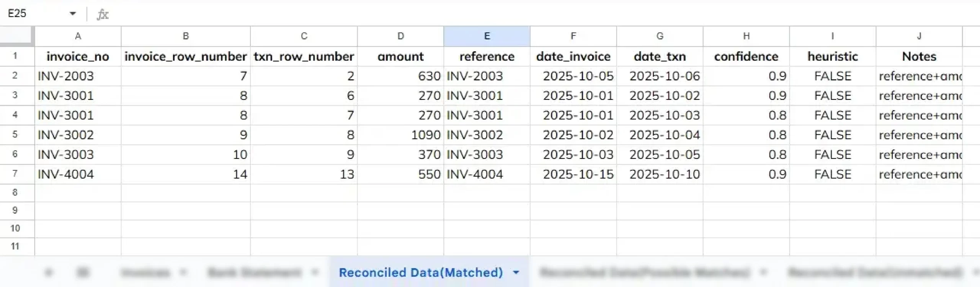Select INV-2003 in the reference column

click(x=487, y=76)
